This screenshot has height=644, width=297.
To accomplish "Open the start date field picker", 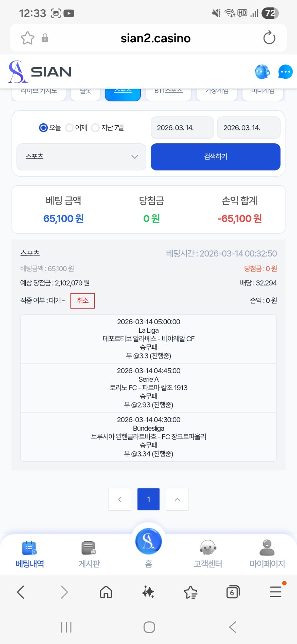I will [182, 128].
